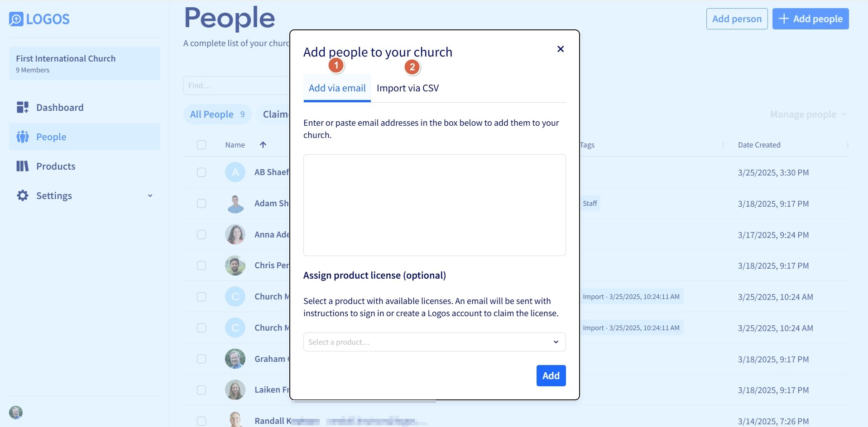
Task: Open Products in the sidebar
Action: coord(85,166)
